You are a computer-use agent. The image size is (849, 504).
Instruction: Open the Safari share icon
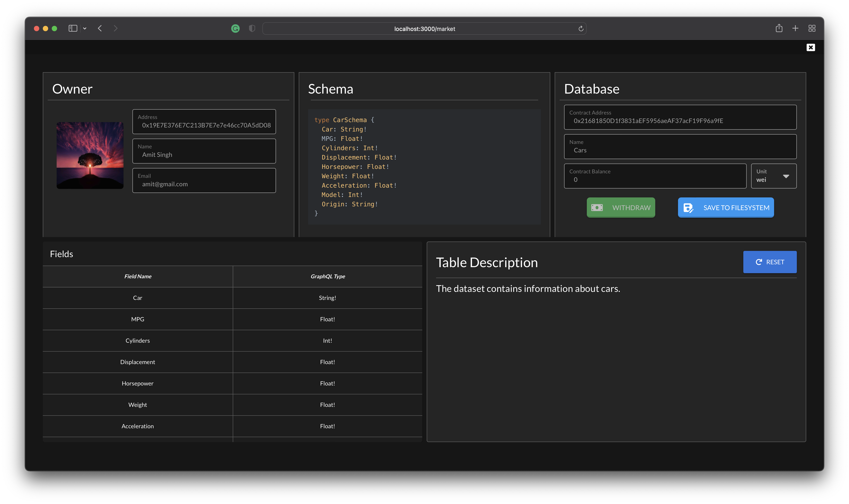click(x=779, y=29)
